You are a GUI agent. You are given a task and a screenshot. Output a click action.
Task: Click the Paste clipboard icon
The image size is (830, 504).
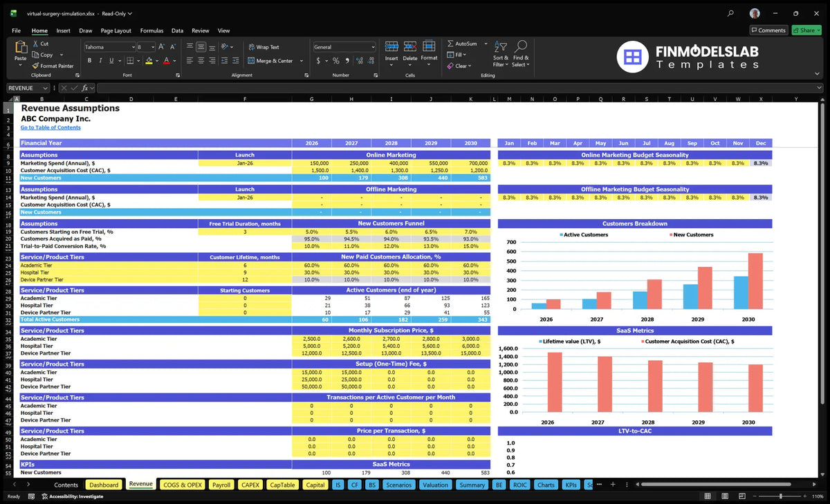click(x=20, y=47)
